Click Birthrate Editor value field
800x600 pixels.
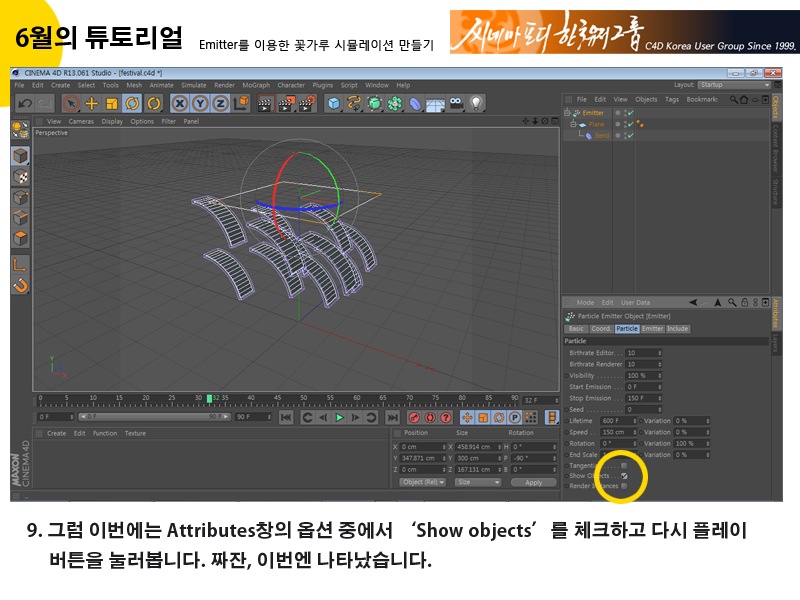tap(643, 353)
